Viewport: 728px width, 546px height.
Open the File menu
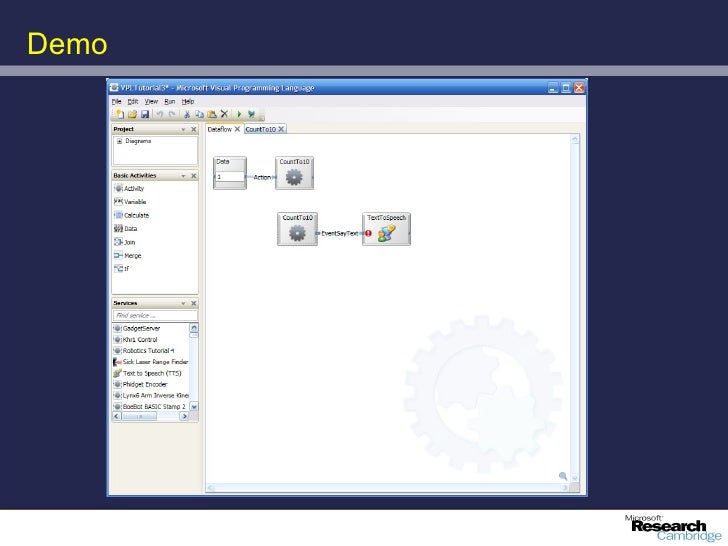(x=117, y=101)
